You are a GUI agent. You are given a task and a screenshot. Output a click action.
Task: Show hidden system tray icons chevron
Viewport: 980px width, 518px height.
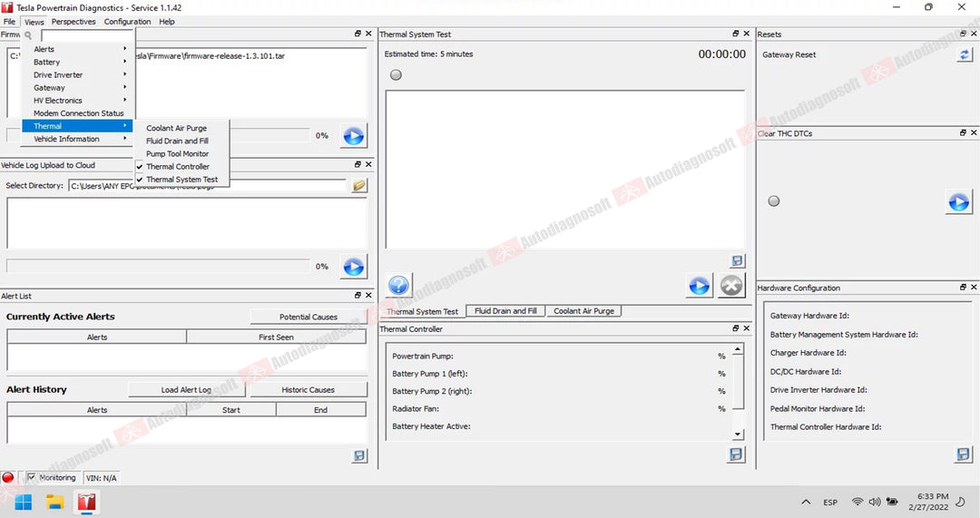pyautogui.click(x=807, y=502)
